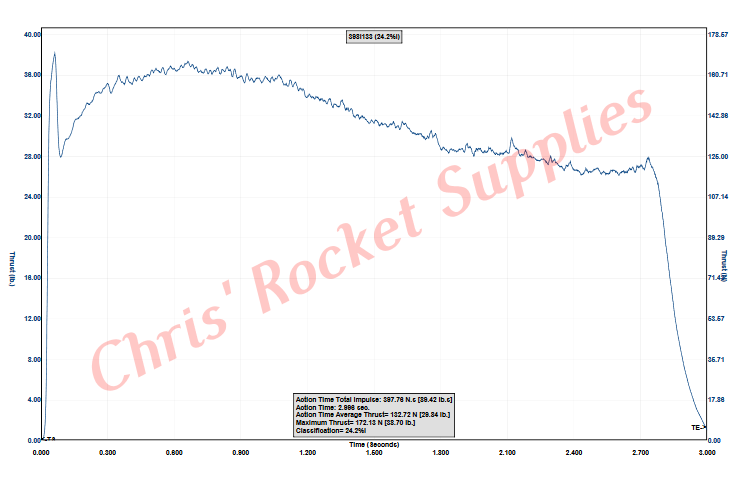
Task: Click the 20.00 label on the left axis
Action: point(30,238)
